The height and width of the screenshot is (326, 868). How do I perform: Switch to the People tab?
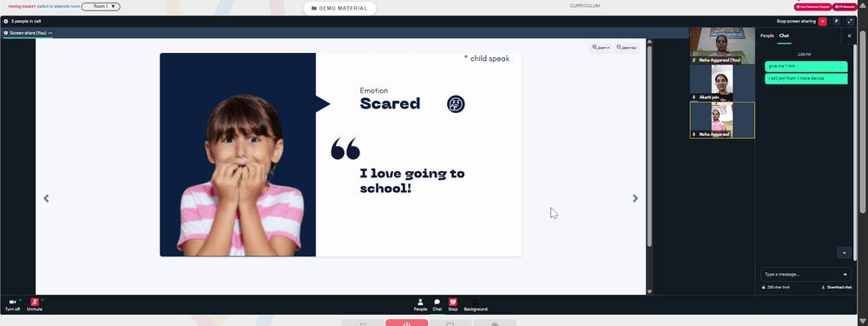[x=766, y=36]
